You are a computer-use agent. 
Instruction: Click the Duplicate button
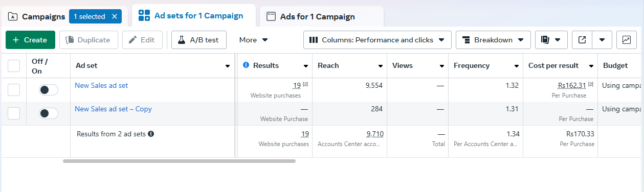pos(88,40)
